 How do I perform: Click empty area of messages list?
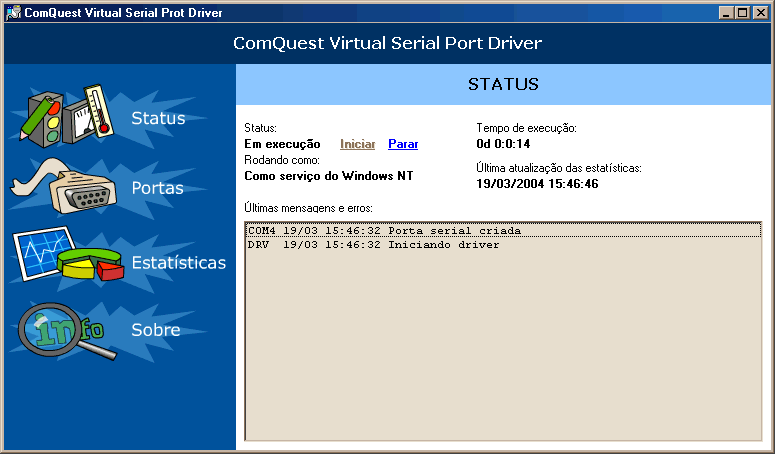pyautogui.click(x=503, y=346)
